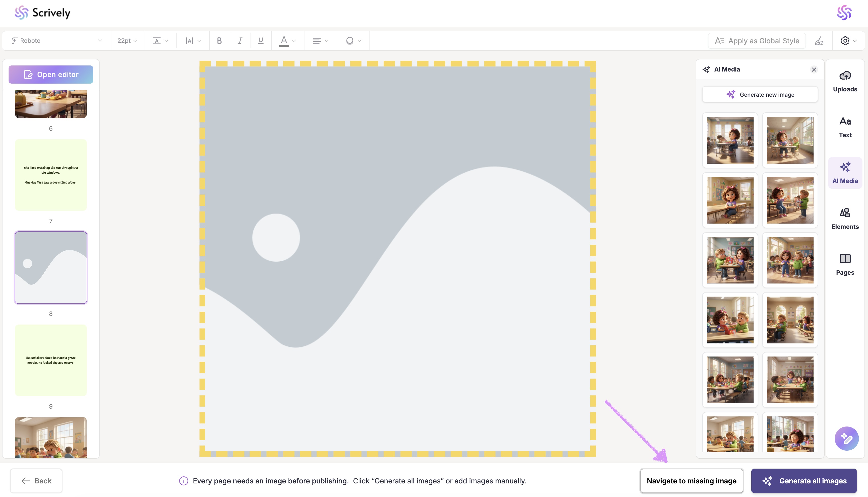Click the magic pen floating button

pos(846,438)
